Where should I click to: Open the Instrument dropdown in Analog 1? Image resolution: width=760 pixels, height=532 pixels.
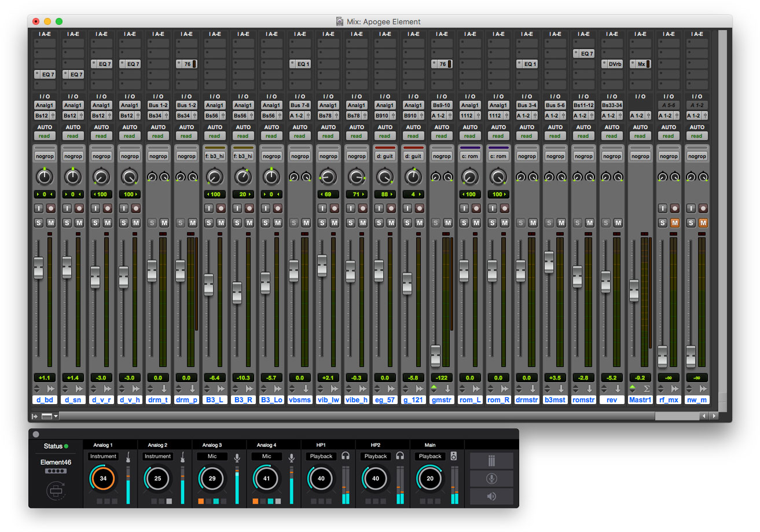pyautogui.click(x=103, y=456)
